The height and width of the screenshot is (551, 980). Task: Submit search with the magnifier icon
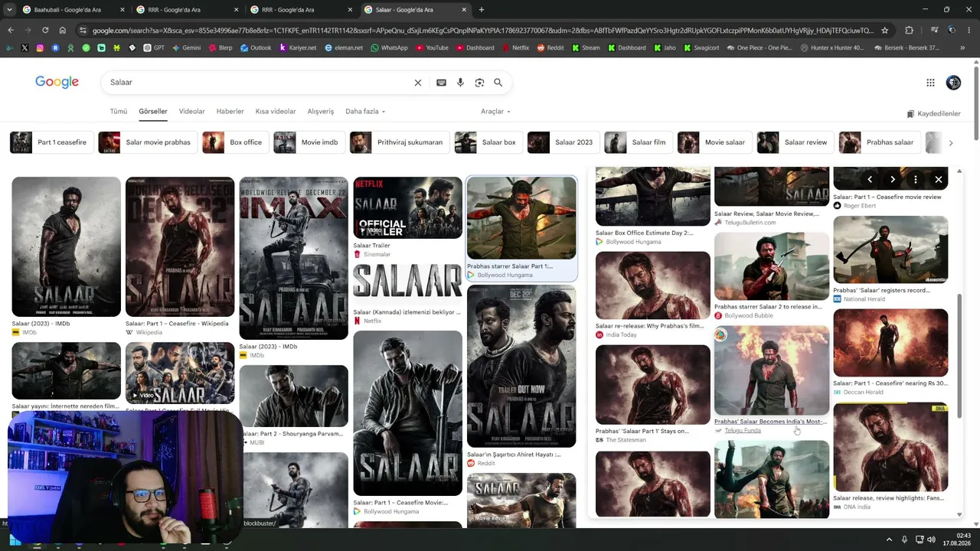click(x=498, y=83)
